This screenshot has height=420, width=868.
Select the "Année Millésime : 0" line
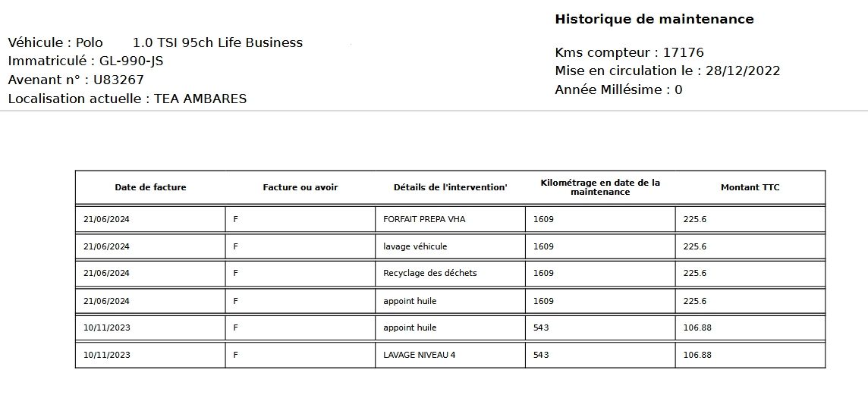point(618,89)
